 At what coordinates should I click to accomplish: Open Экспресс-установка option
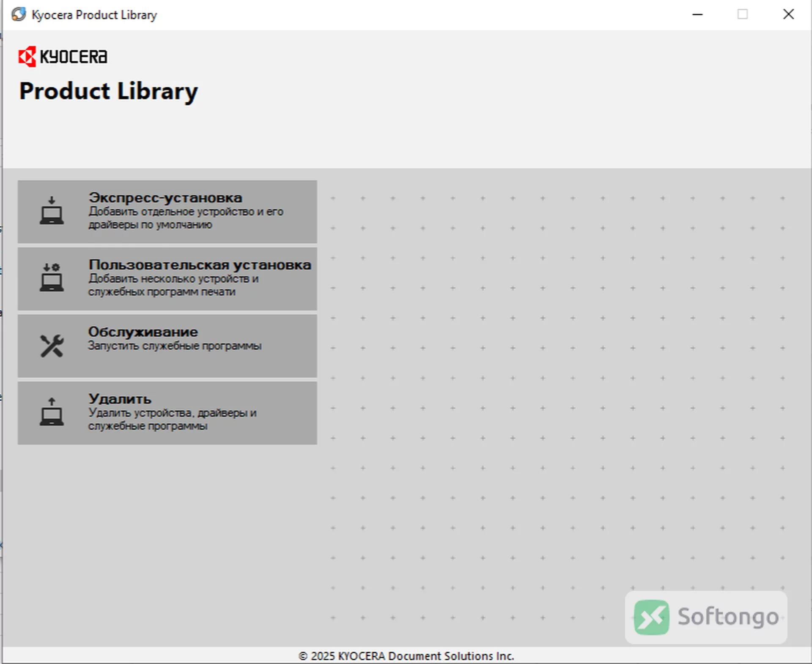click(167, 211)
